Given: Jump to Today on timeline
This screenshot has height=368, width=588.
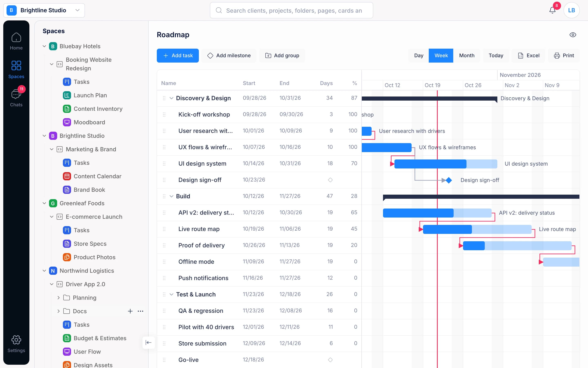Looking at the screenshot, I should point(496,55).
